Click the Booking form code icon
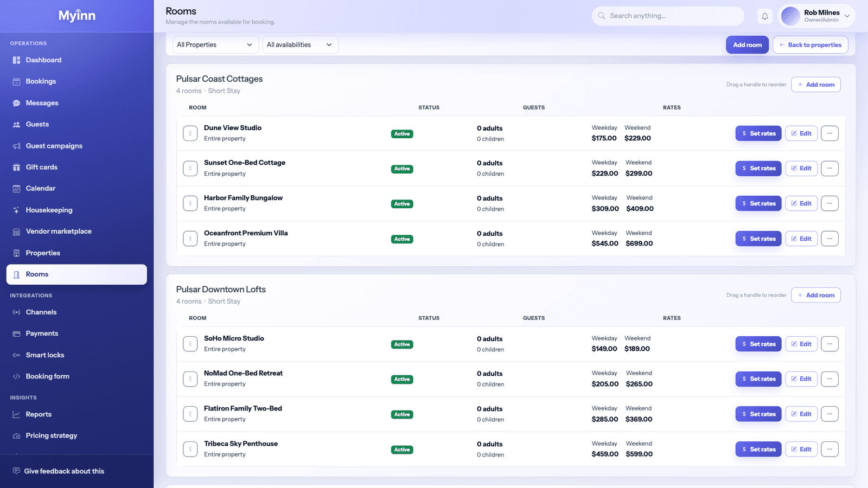Screen dimensions: 868x488 pyautogui.click(x=16, y=376)
